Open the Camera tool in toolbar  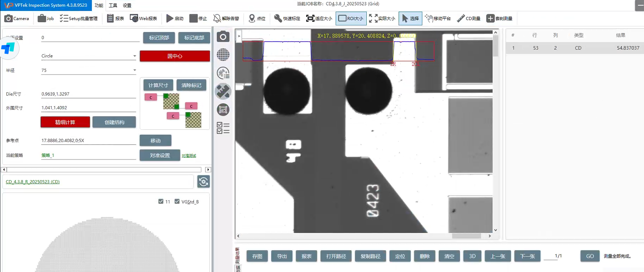point(17,18)
